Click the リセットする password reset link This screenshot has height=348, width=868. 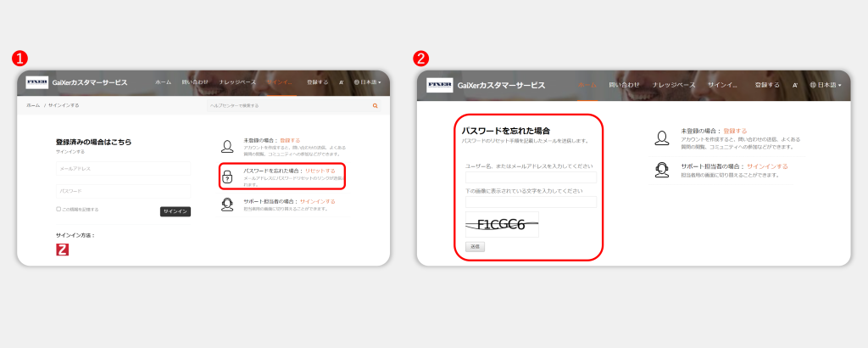[x=320, y=171]
